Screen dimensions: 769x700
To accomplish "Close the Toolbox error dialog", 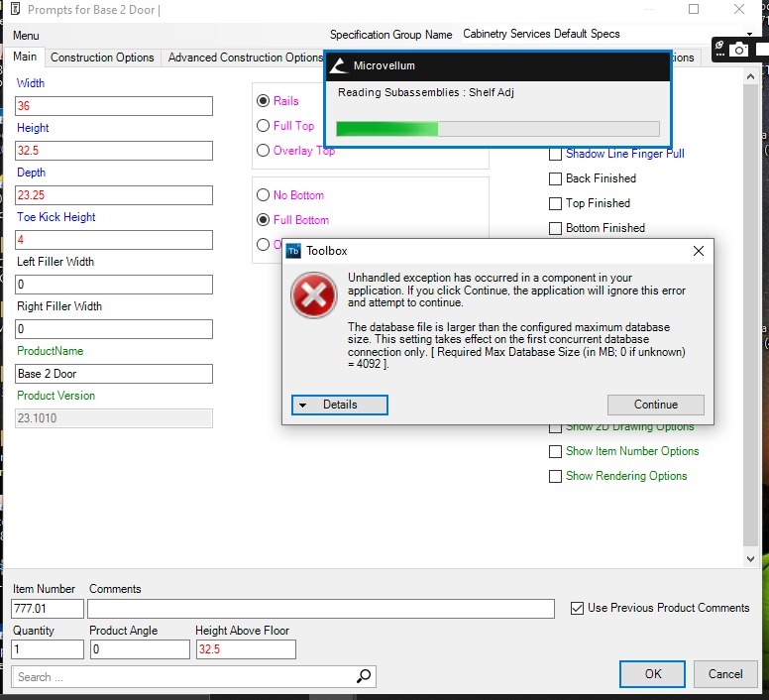I will (699, 251).
